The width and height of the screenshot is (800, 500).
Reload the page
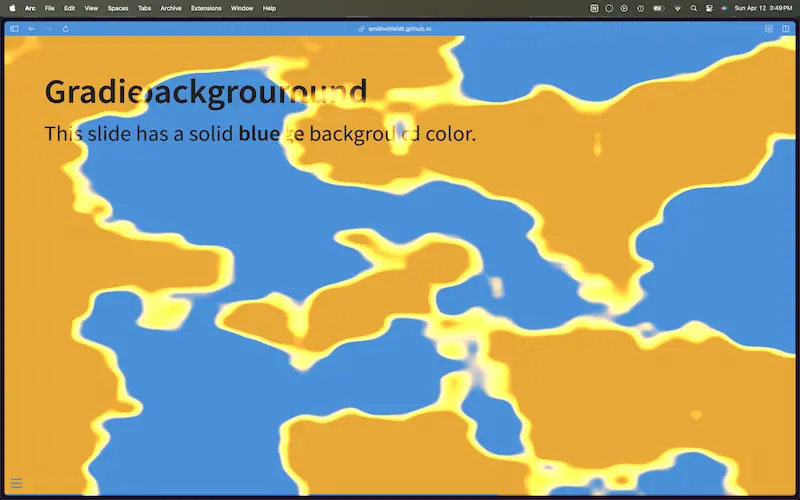pyautogui.click(x=66, y=29)
